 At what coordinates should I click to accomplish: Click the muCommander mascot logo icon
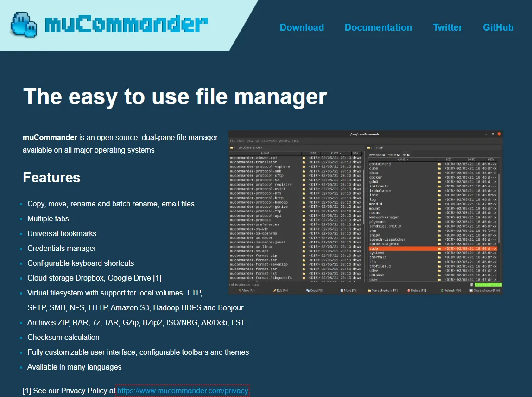(x=24, y=25)
